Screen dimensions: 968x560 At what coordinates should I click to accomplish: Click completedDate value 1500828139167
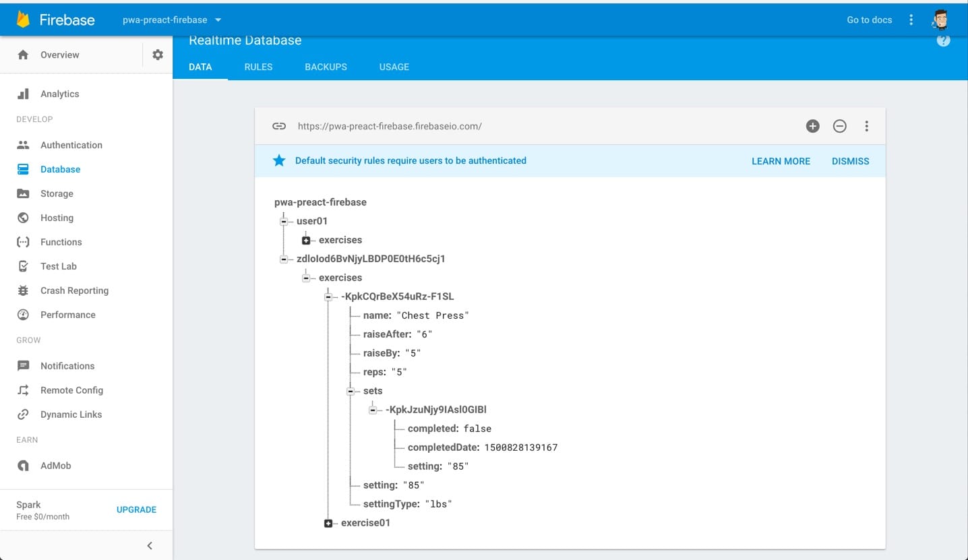521,447
